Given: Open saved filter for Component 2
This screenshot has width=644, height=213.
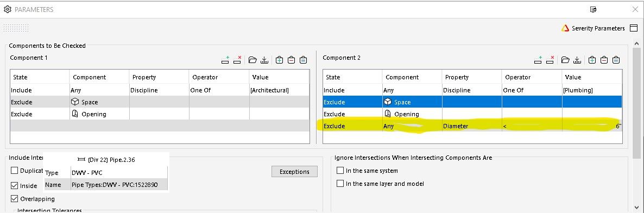Looking at the screenshot, I should [565, 60].
